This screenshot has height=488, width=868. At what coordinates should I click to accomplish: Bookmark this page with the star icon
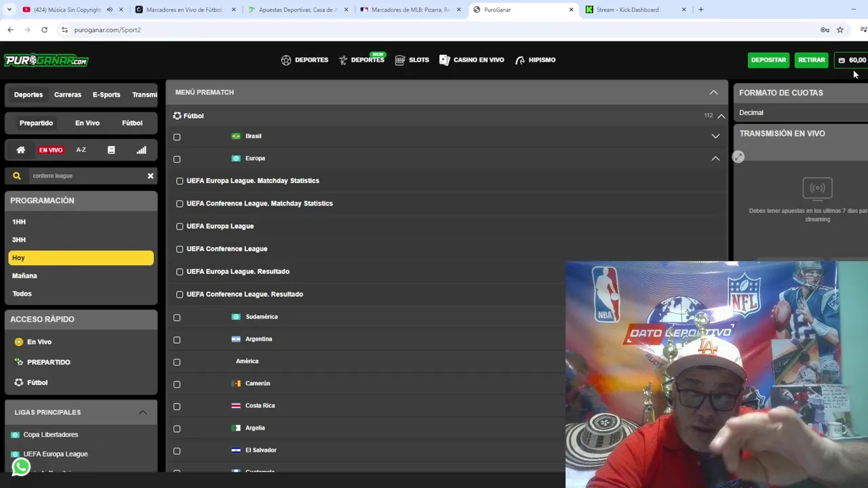coord(840,30)
